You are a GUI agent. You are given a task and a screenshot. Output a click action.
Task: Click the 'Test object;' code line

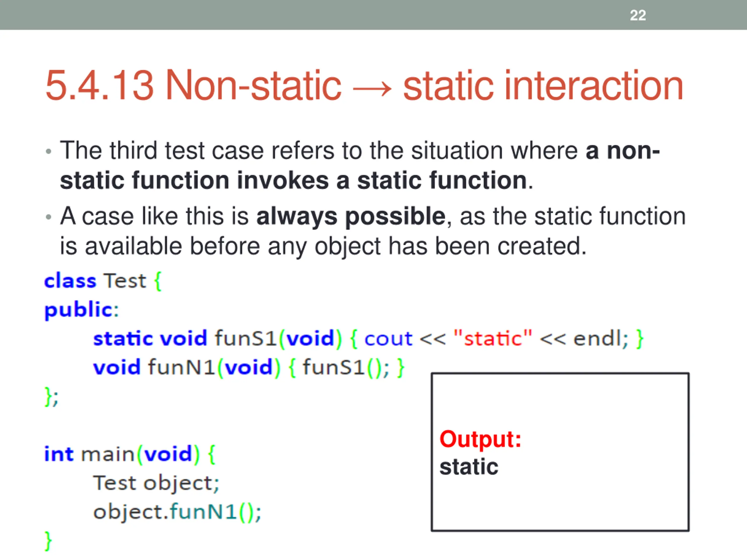156,483
